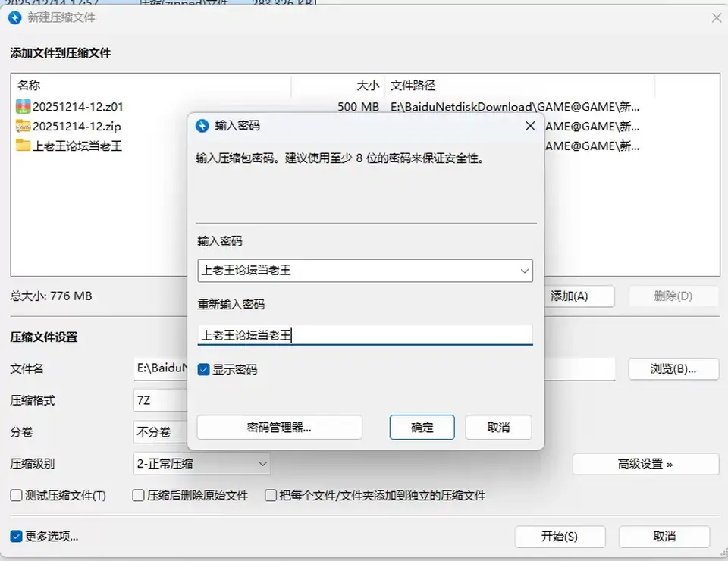728x561 pixels.
Task: Click the app logo in 输入密码 dialog title
Action: (x=202, y=126)
